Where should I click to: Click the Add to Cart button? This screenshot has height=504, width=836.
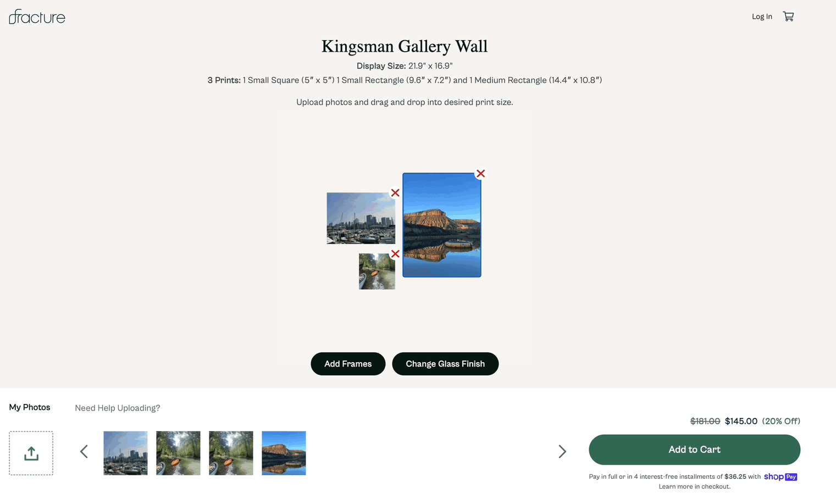[x=694, y=450]
